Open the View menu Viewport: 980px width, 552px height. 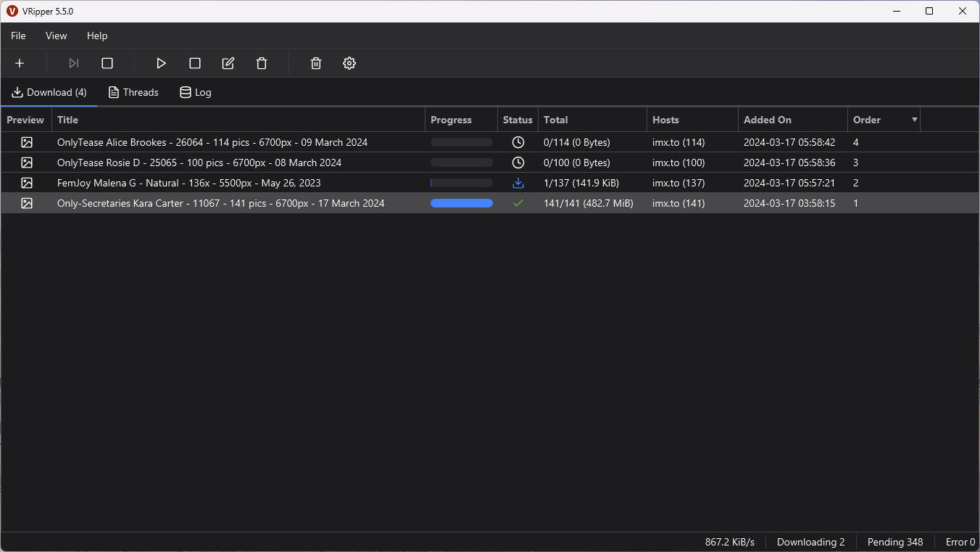[x=57, y=36]
